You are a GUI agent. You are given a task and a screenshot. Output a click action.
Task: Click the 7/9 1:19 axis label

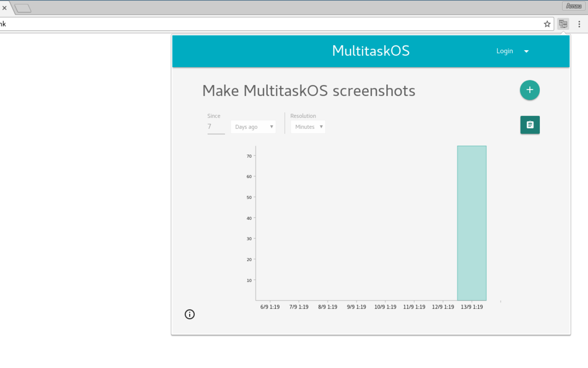299,307
